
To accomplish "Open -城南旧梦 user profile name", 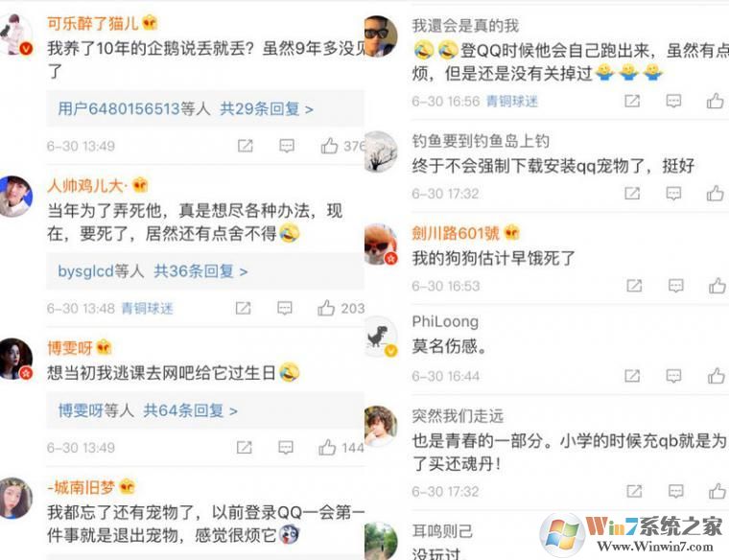I will point(82,487).
